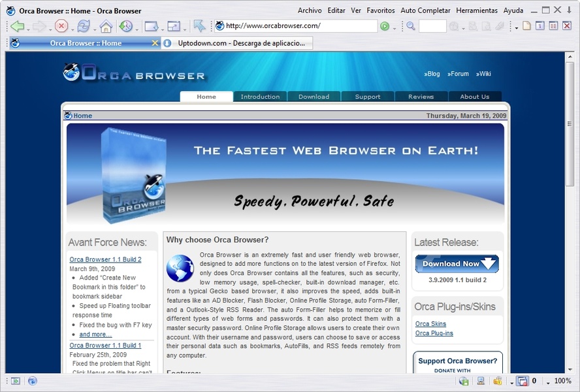Click the URL address bar field
580x392 pixels.
pyautogui.click(x=296, y=25)
